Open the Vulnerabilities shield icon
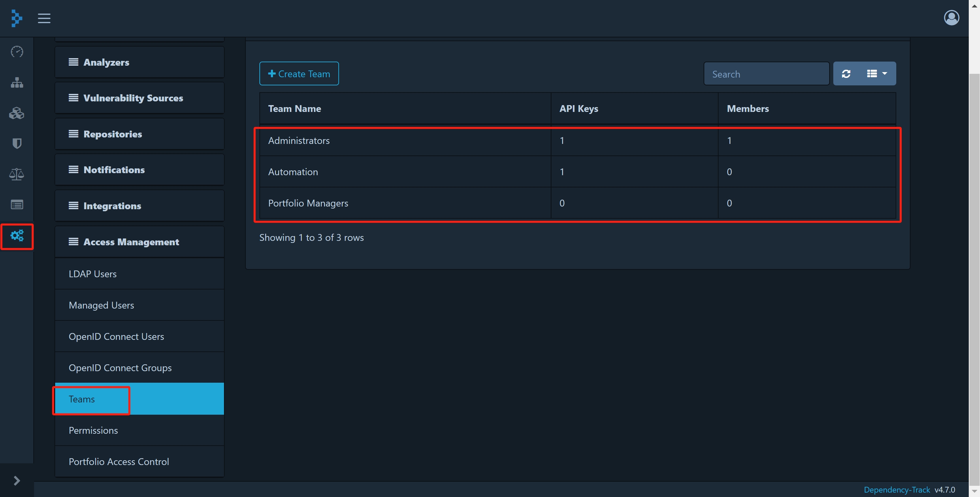980x497 pixels. (17, 143)
